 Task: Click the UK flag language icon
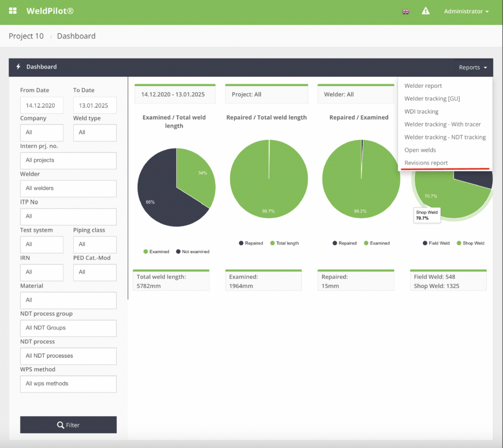(406, 11)
